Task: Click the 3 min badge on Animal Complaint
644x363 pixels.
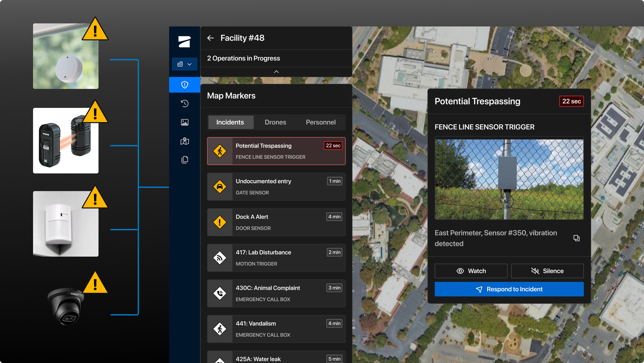Action: 334,288
